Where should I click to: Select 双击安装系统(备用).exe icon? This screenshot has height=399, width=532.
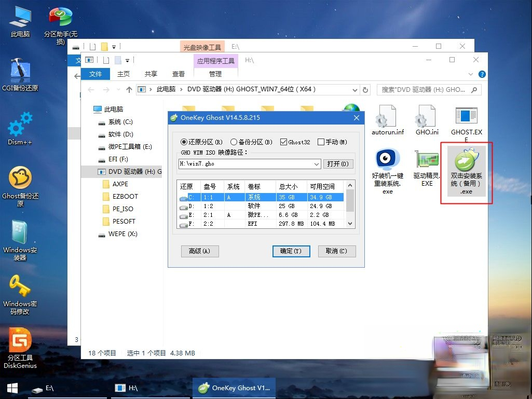(x=466, y=171)
